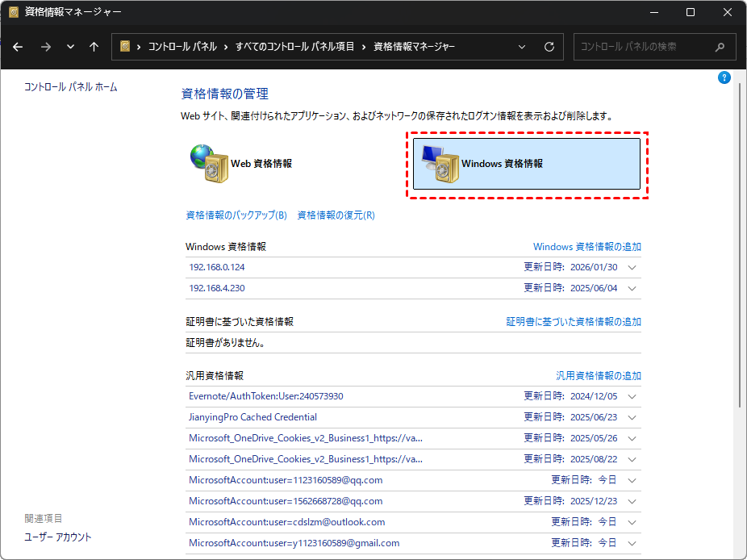The height and width of the screenshot is (560, 747).
Task: Click the forward navigation arrow
Action: click(x=46, y=47)
